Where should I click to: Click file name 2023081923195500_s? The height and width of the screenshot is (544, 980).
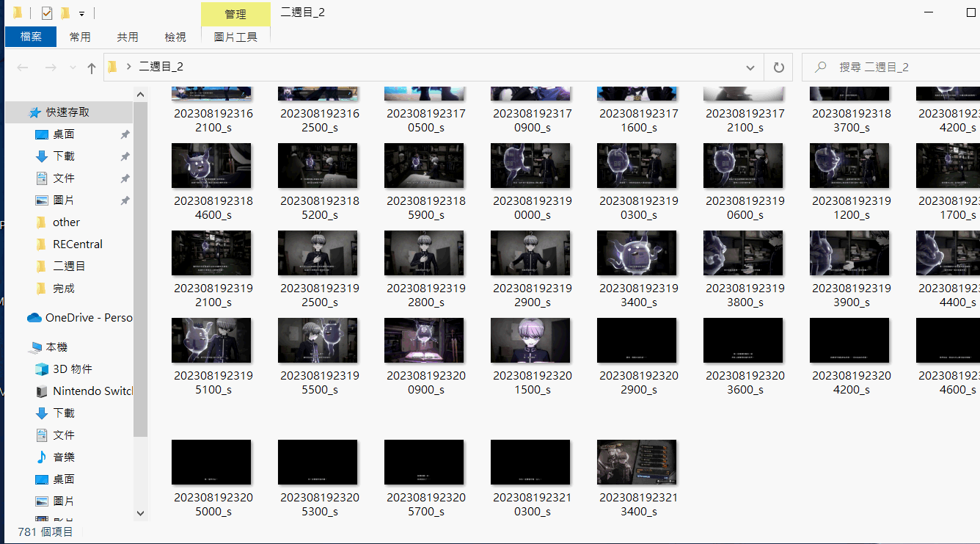[x=320, y=382]
